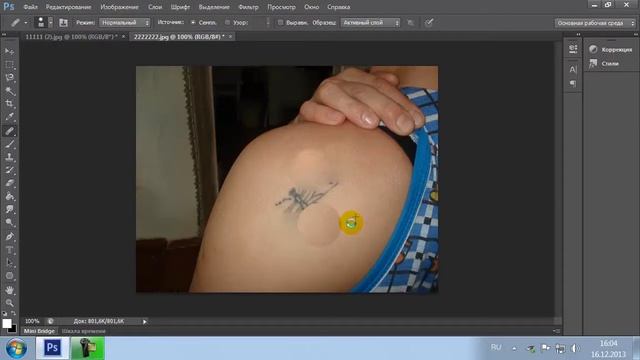Open the Коррекция panel button
640x360 pixels.
pos(611,49)
